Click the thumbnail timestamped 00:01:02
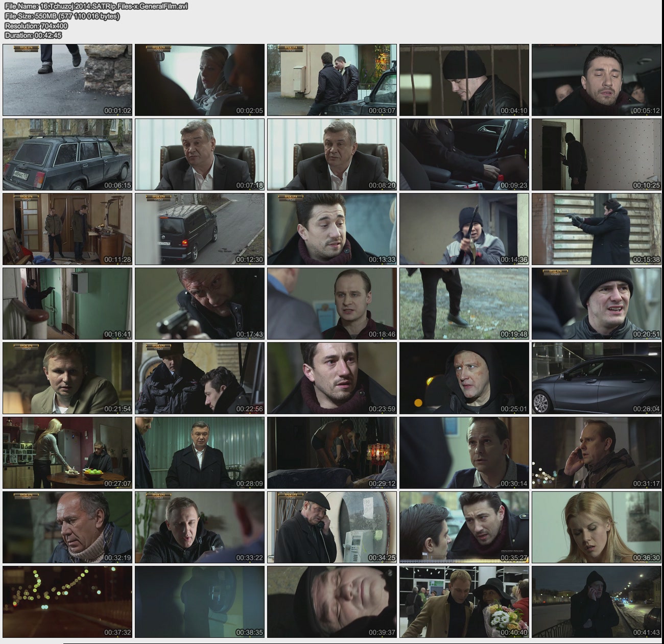Viewport: 664px width, 644px height. (x=67, y=80)
